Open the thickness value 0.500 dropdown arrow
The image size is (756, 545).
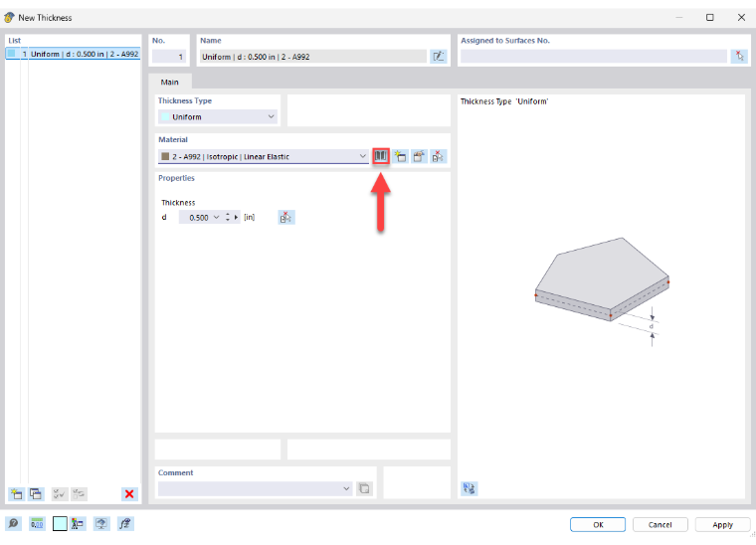216,218
